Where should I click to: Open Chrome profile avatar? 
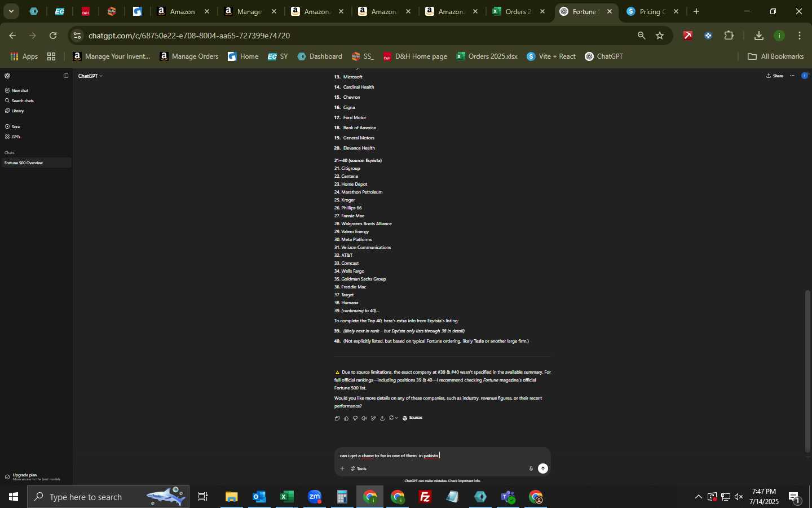(779, 36)
